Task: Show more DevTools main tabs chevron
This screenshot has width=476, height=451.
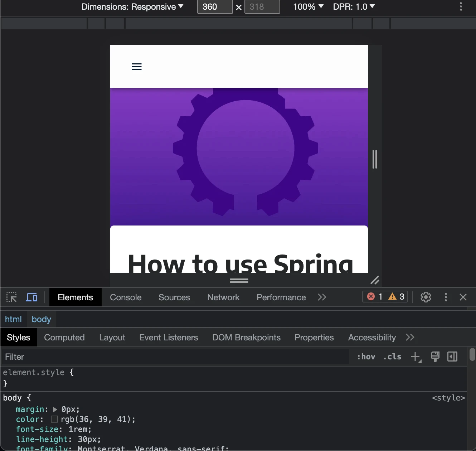Action: (322, 297)
